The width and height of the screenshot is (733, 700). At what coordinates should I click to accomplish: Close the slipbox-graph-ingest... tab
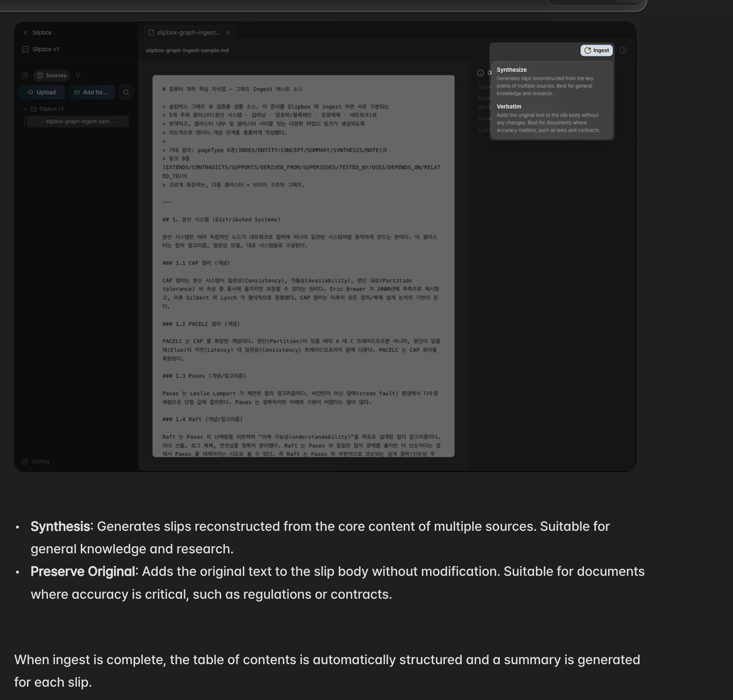(x=228, y=32)
